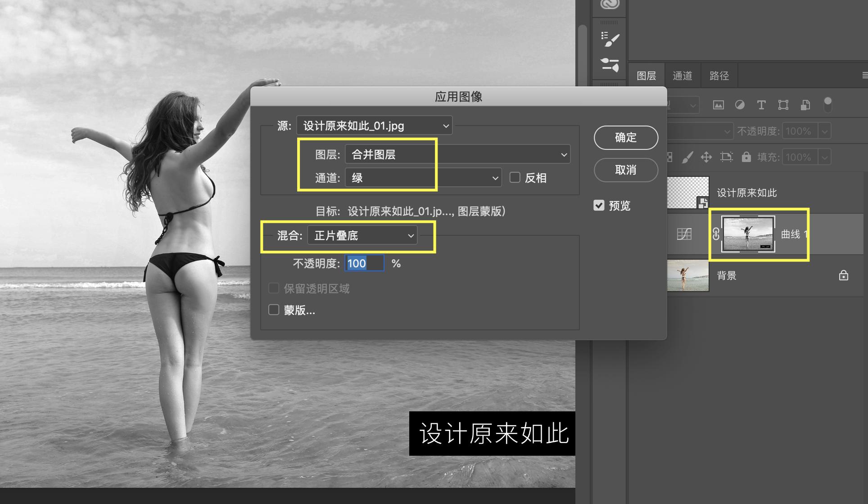
Task: Enable the 反相 (Invert) checkbox
Action: click(515, 178)
